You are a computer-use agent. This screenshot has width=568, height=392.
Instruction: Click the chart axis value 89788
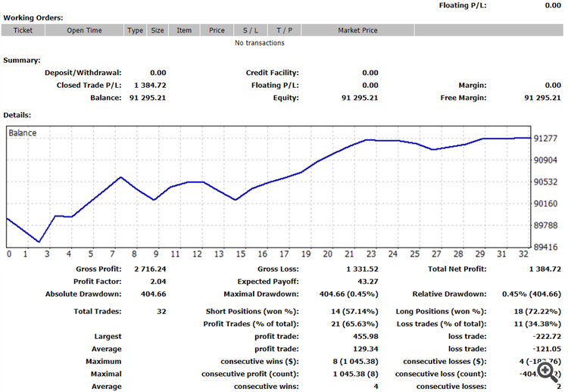coord(545,226)
